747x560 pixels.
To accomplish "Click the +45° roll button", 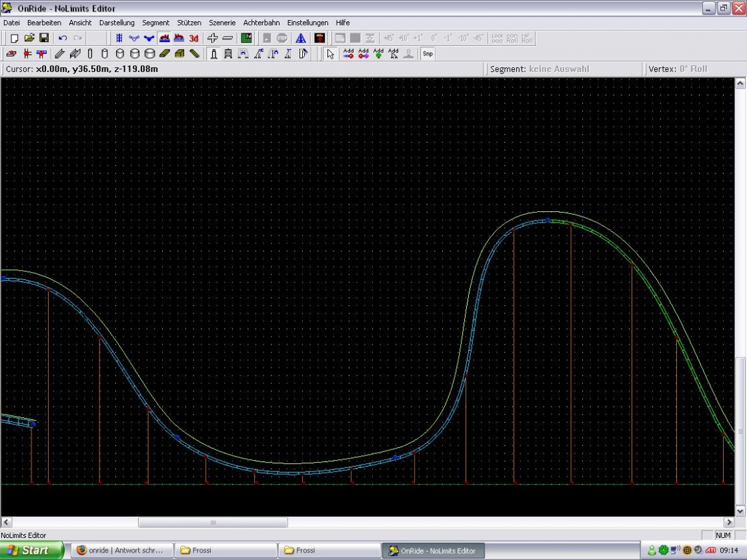I will click(389, 38).
